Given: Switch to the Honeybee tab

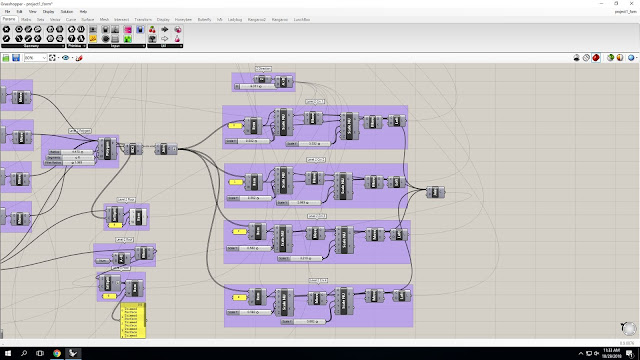Looking at the screenshot, I should pos(183,20).
